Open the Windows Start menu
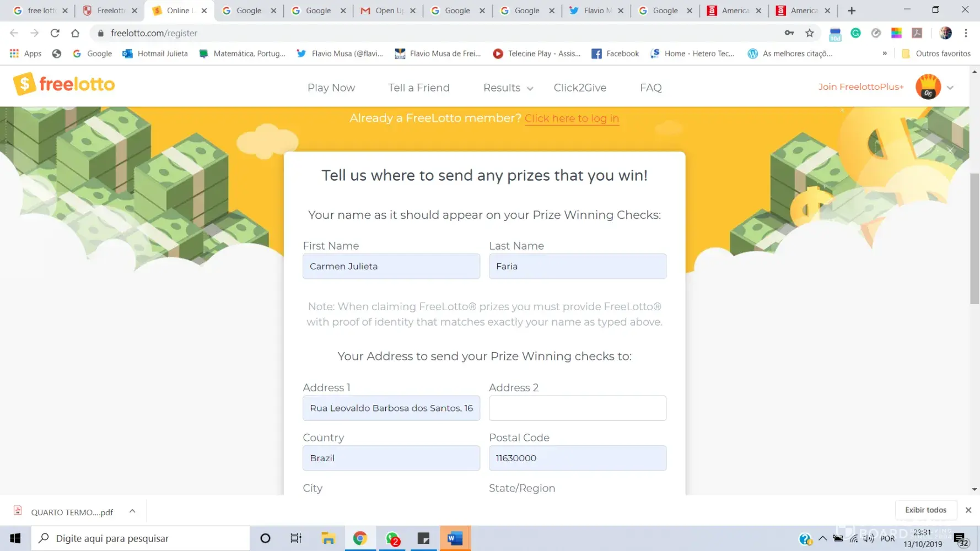980x551 pixels. tap(15, 538)
